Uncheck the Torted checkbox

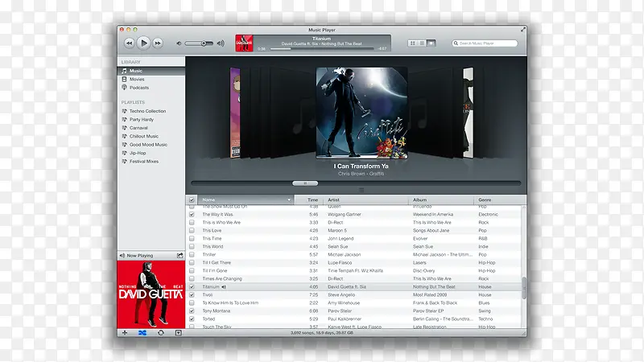[x=192, y=319]
